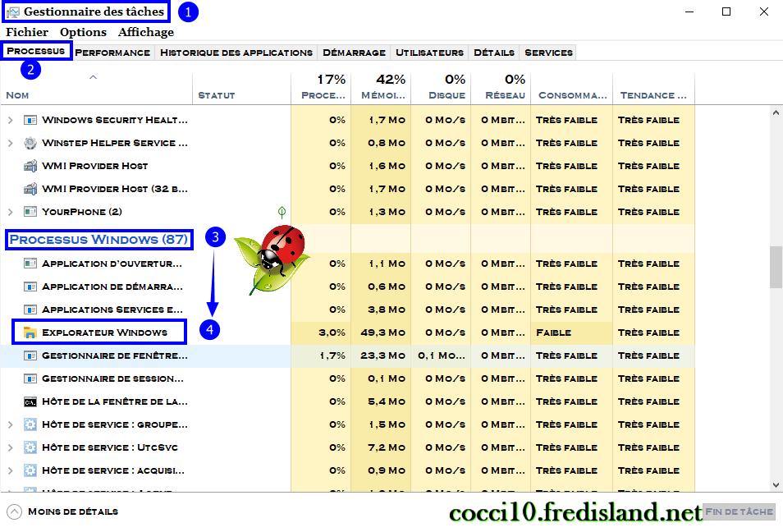Screen dimensions: 783x532
Task: Expand Hôte de service : UtcSvc row
Action: [11, 447]
